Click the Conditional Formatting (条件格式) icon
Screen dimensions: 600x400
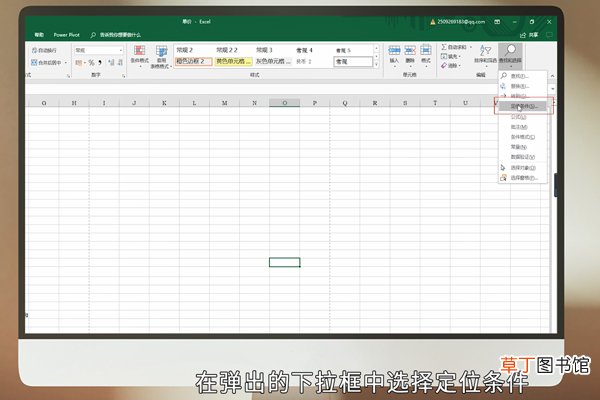[x=139, y=51]
